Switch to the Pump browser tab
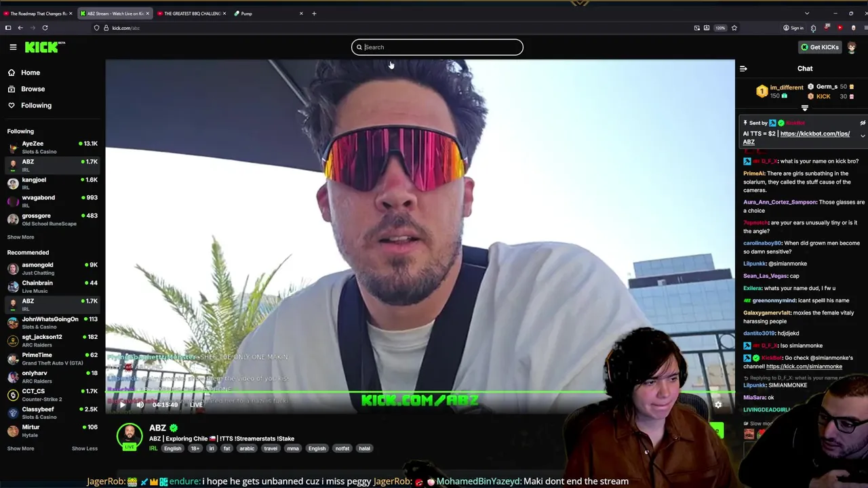Image resolution: width=868 pixels, height=488 pixels. [x=268, y=14]
